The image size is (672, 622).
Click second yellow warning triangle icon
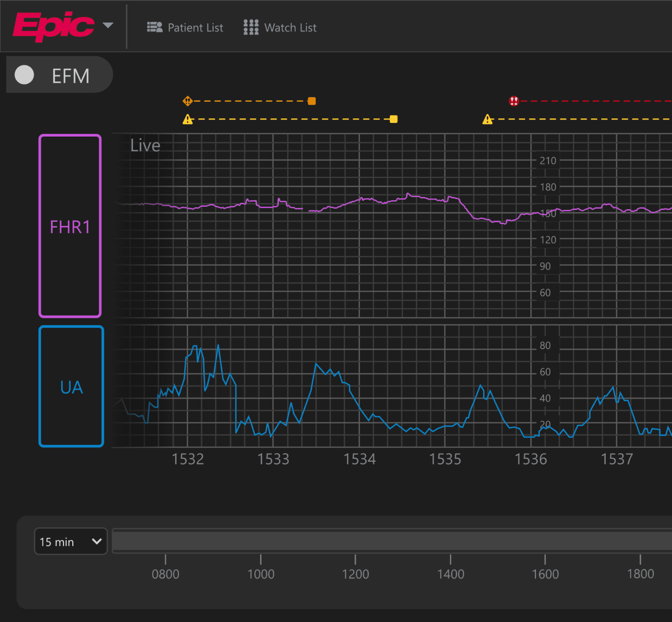487,119
